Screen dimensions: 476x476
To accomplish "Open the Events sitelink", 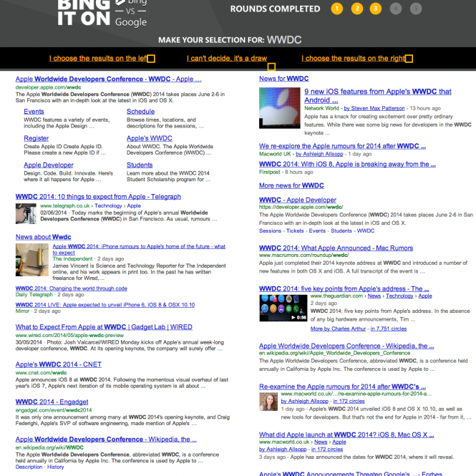I will tap(34, 112).
